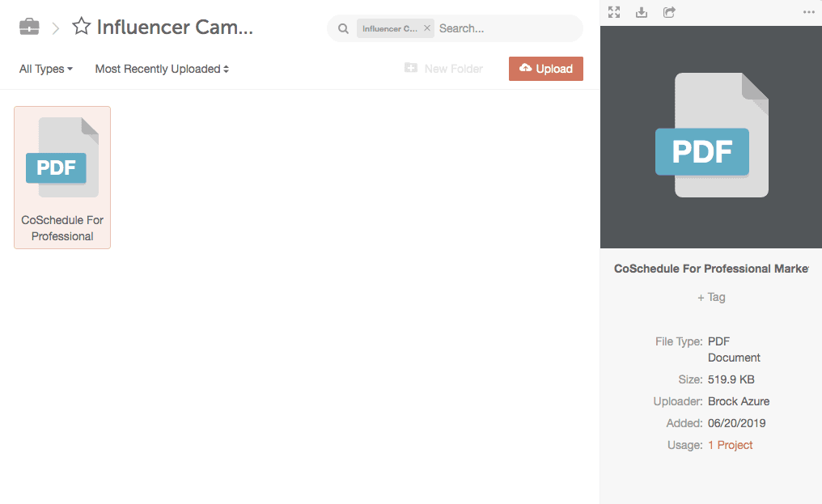Edit the CoSchedule For Professional Marke title
The image size is (822, 504).
tap(711, 269)
